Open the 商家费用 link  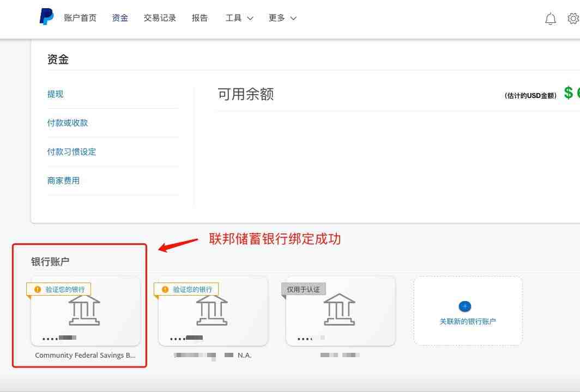point(63,180)
